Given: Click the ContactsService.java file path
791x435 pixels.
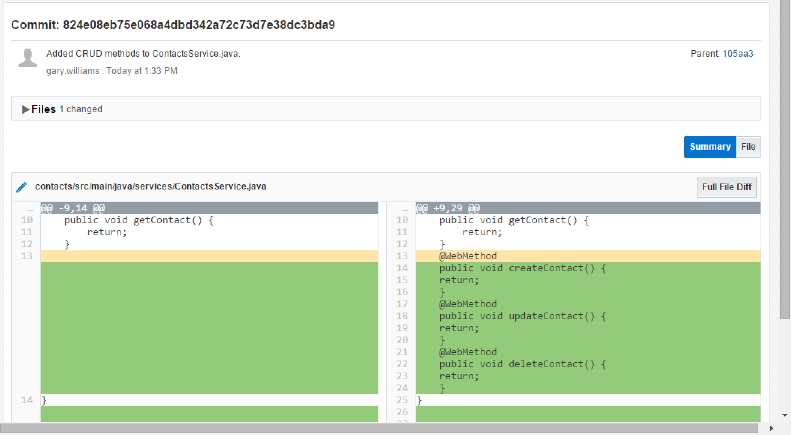Looking at the screenshot, I should (x=151, y=187).
